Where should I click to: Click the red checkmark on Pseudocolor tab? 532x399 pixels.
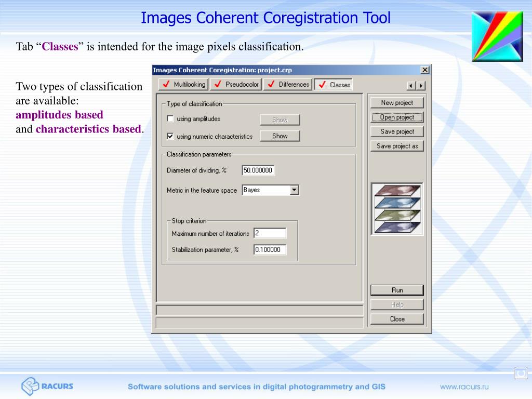point(218,84)
